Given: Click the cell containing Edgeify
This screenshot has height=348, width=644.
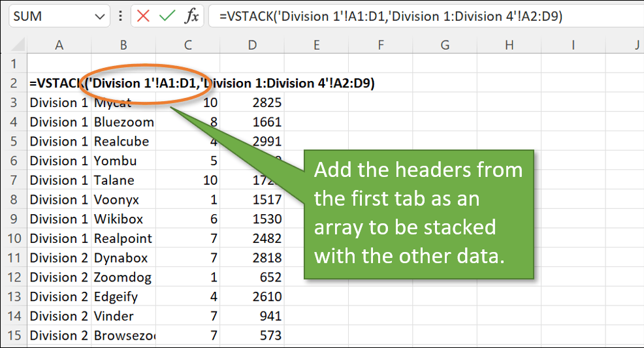Looking at the screenshot, I should click(123, 297).
